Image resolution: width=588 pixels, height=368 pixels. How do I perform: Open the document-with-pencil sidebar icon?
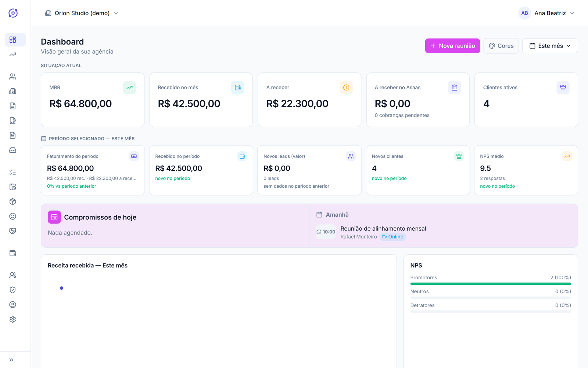pos(13,121)
